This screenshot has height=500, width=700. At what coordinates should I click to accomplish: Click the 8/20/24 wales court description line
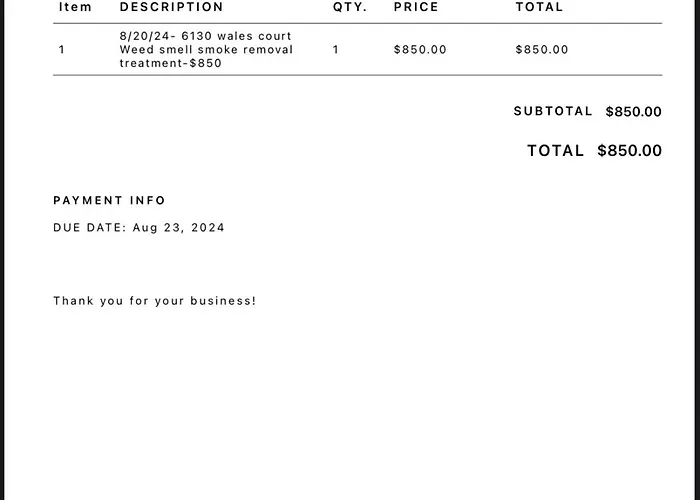click(x=205, y=36)
